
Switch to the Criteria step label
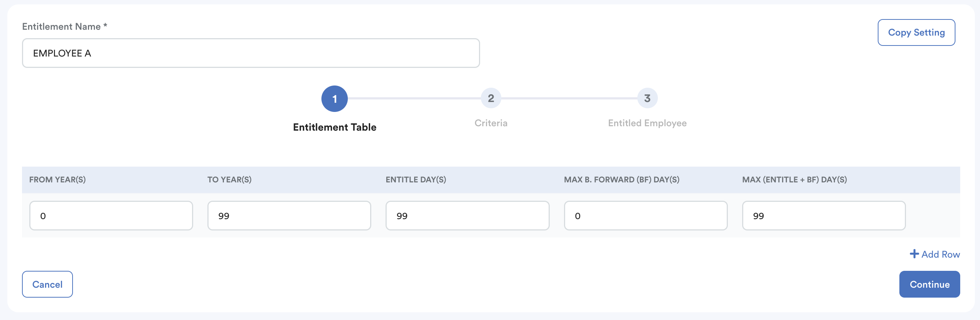pyautogui.click(x=491, y=123)
